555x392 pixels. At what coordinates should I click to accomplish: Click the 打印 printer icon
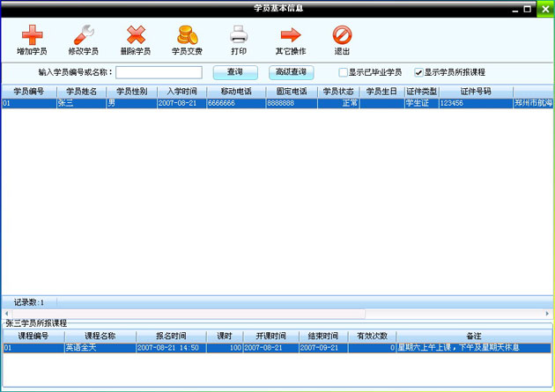coord(239,35)
